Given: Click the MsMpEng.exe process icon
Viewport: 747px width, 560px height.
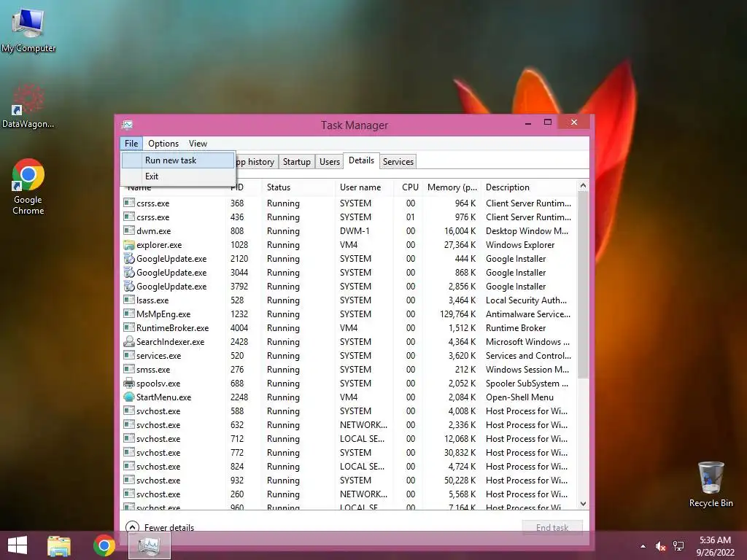Looking at the screenshot, I should 128,314.
